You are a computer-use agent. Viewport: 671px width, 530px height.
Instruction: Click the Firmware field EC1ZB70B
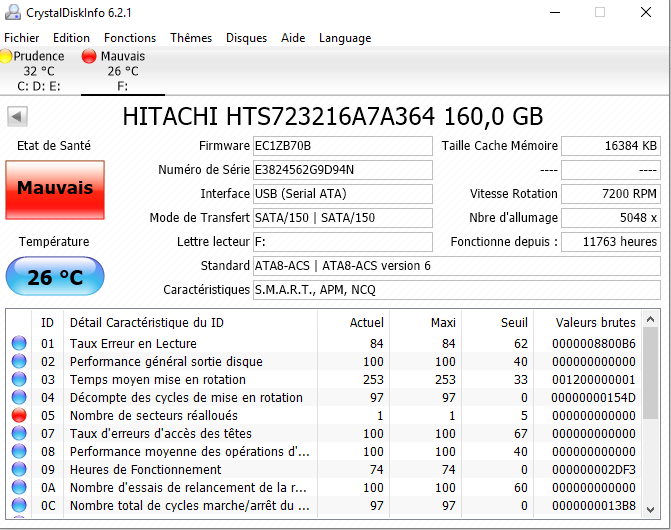[343, 146]
